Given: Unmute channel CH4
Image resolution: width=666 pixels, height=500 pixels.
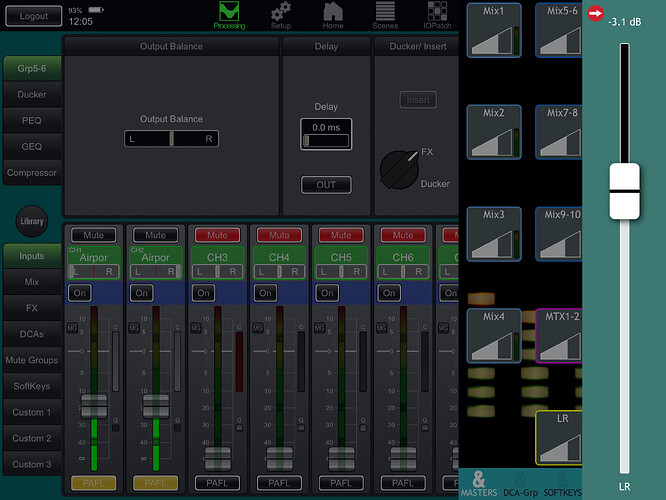Looking at the screenshot, I should [x=279, y=235].
